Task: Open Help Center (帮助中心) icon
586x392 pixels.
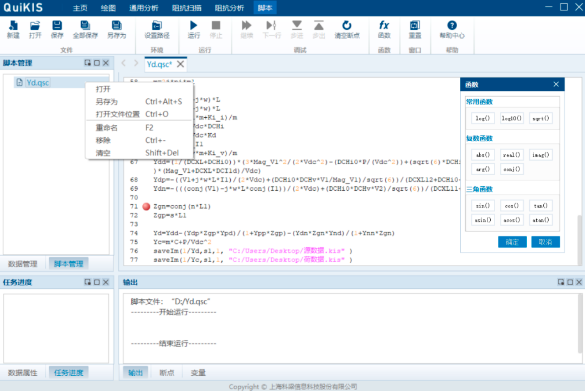Action: tap(452, 26)
